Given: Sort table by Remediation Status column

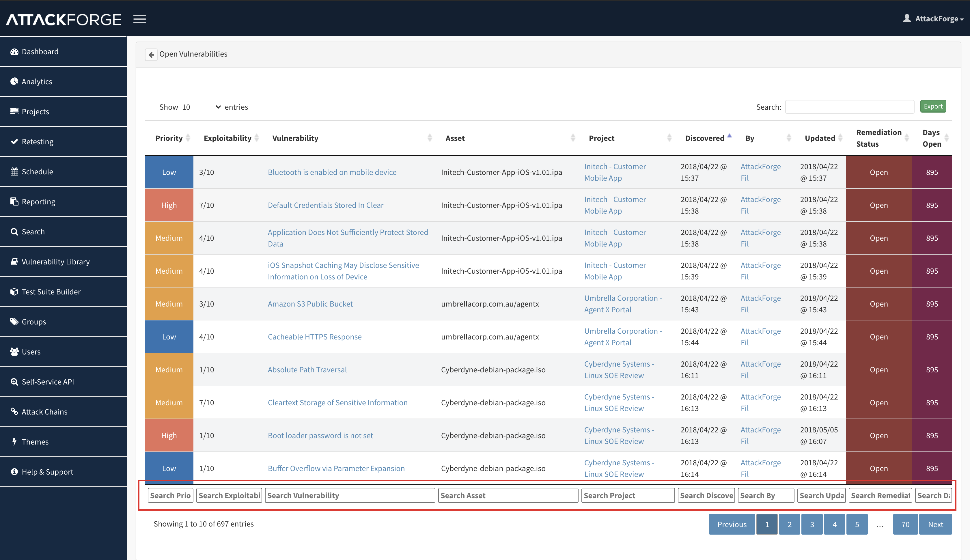Looking at the screenshot, I should 882,138.
